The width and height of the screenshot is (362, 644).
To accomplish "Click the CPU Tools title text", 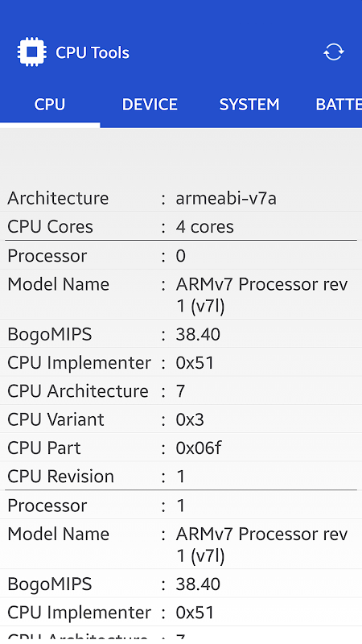I will click(93, 52).
